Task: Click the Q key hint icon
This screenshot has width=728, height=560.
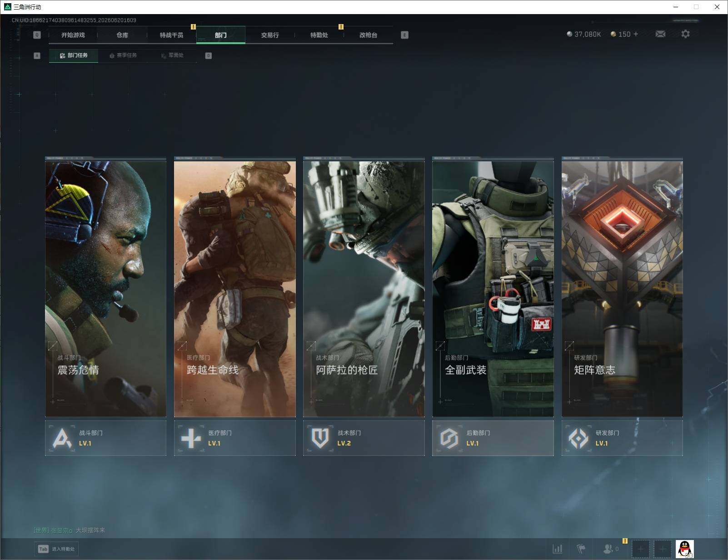Action: coord(37,35)
